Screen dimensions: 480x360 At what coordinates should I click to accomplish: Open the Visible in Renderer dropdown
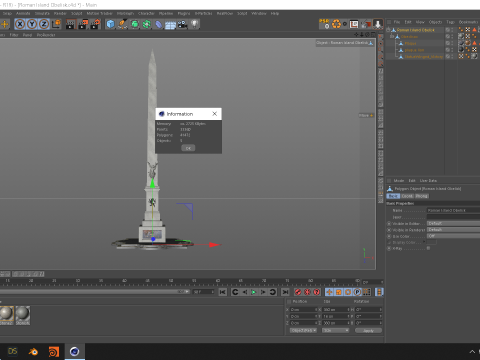(x=453, y=230)
